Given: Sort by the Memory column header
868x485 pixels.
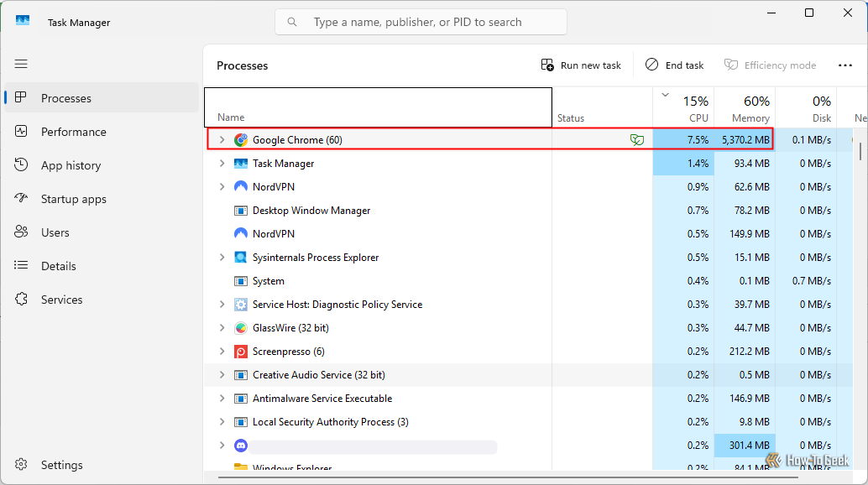Looking at the screenshot, I should point(745,107).
